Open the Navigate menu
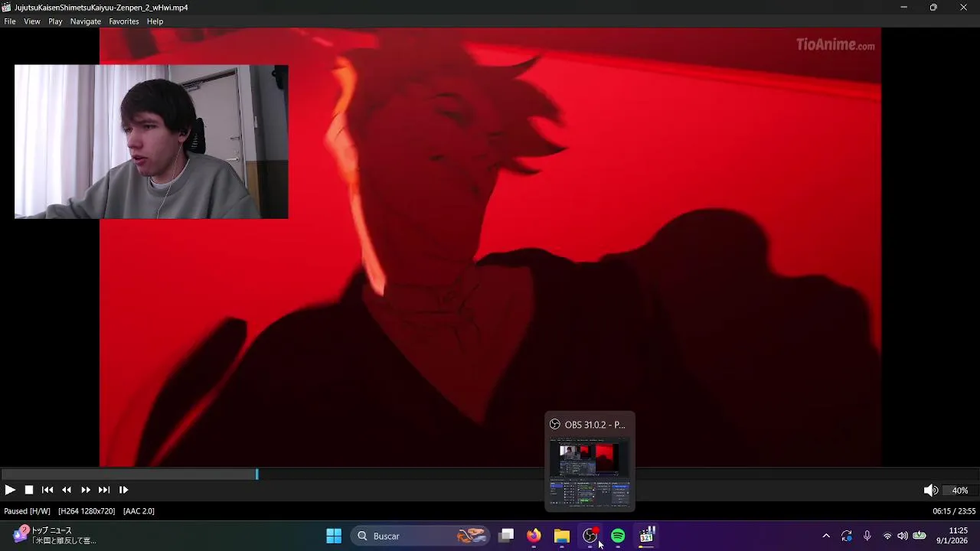The width and height of the screenshot is (980, 551). [x=86, y=21]
